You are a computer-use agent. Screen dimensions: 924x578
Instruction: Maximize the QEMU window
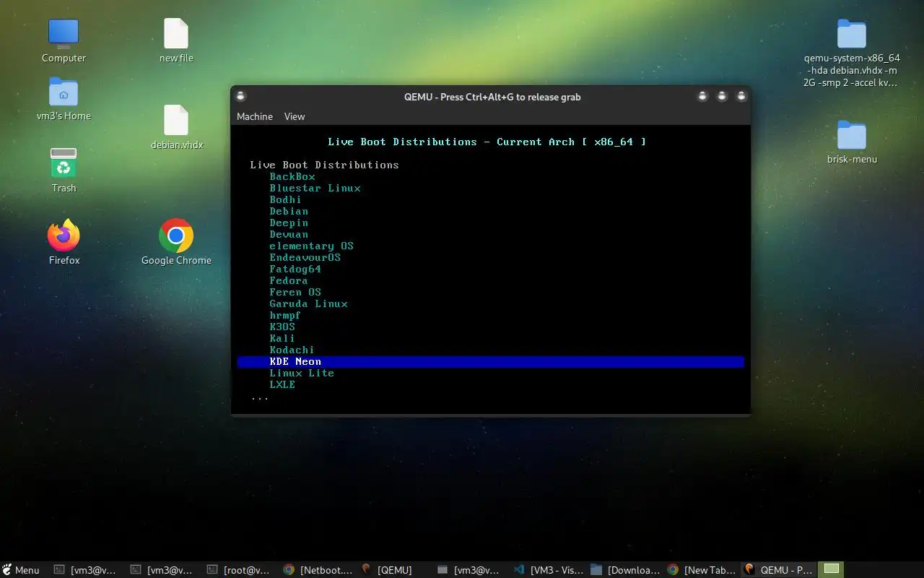coord(721,96)
